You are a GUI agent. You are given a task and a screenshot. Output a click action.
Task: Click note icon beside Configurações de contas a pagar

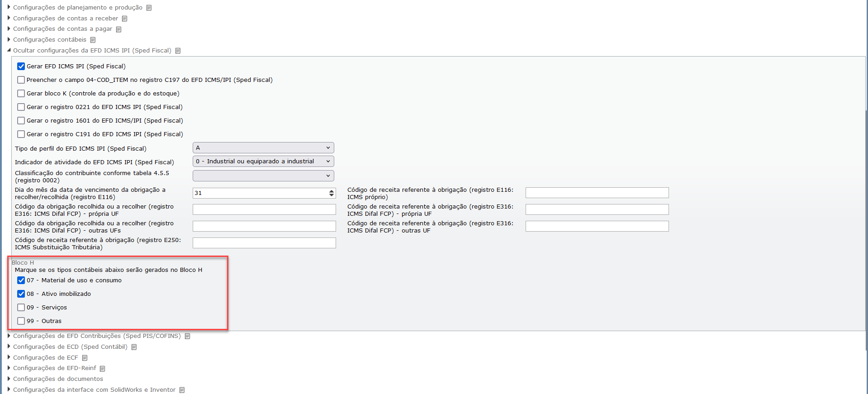[x=119, y=29]
